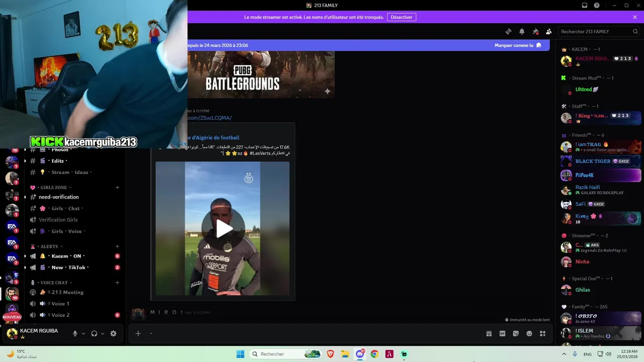The height and width of the screenshot is (362, 644).
Task: Open the need-verification channel
Action: (74, 197)
